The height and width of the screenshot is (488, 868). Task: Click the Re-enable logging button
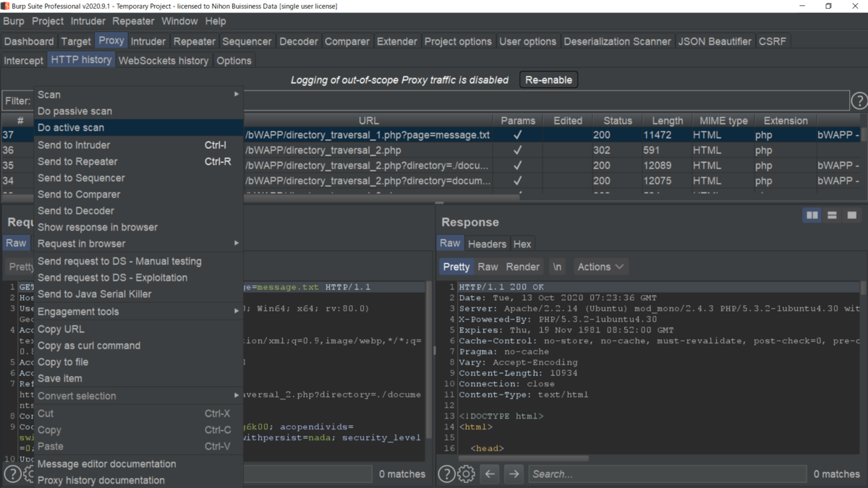click(549, 80)
